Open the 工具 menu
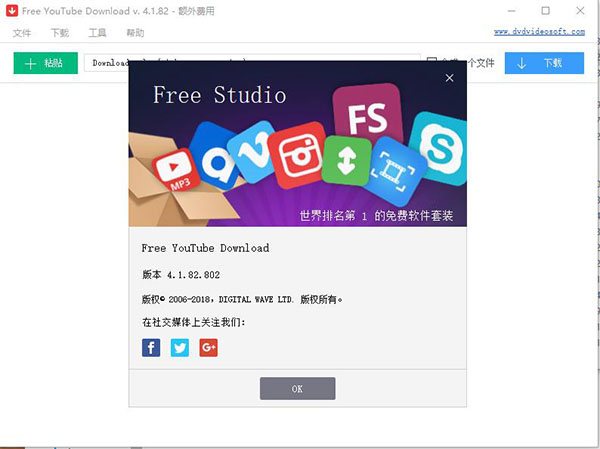 pyautogui.click(x=98, y=33)
